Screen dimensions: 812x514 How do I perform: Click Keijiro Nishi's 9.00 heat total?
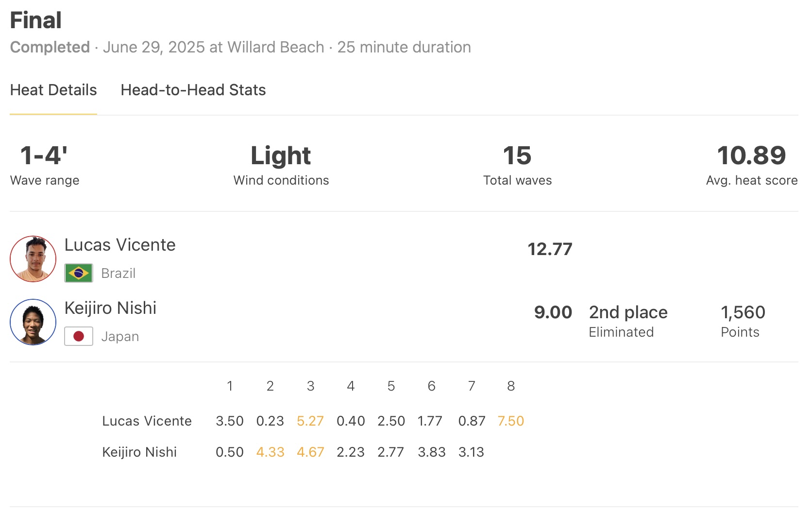[x=553, y=312]
